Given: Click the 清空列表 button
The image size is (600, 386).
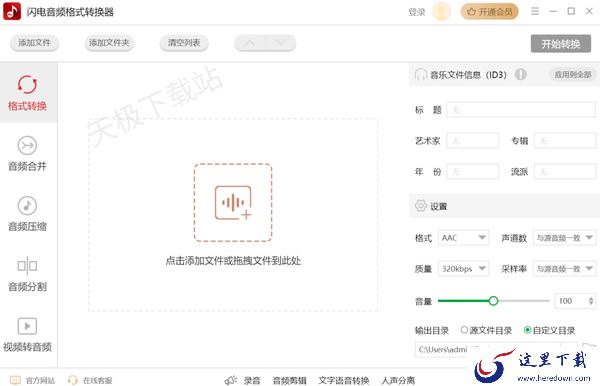Looking at the screenshot, I should [184, 42].
